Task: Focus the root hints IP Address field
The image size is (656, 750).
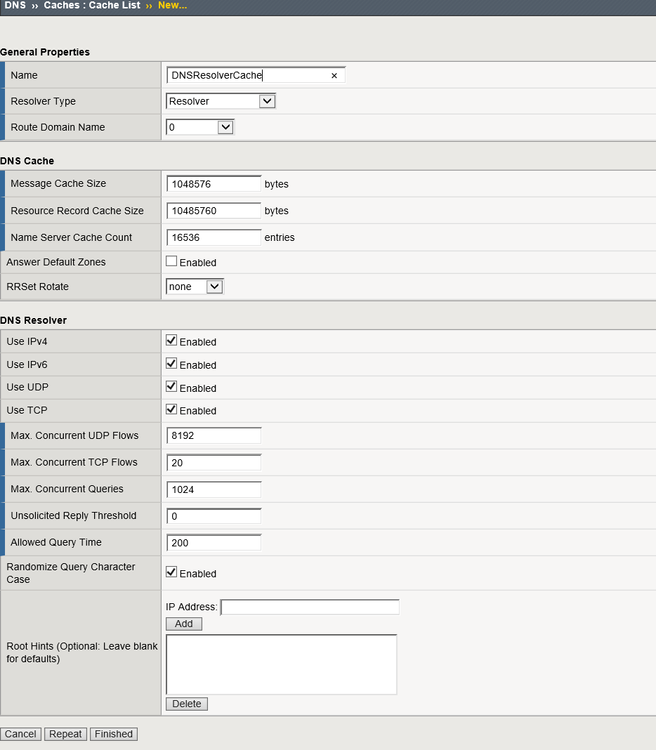Action: pos(310,607)
